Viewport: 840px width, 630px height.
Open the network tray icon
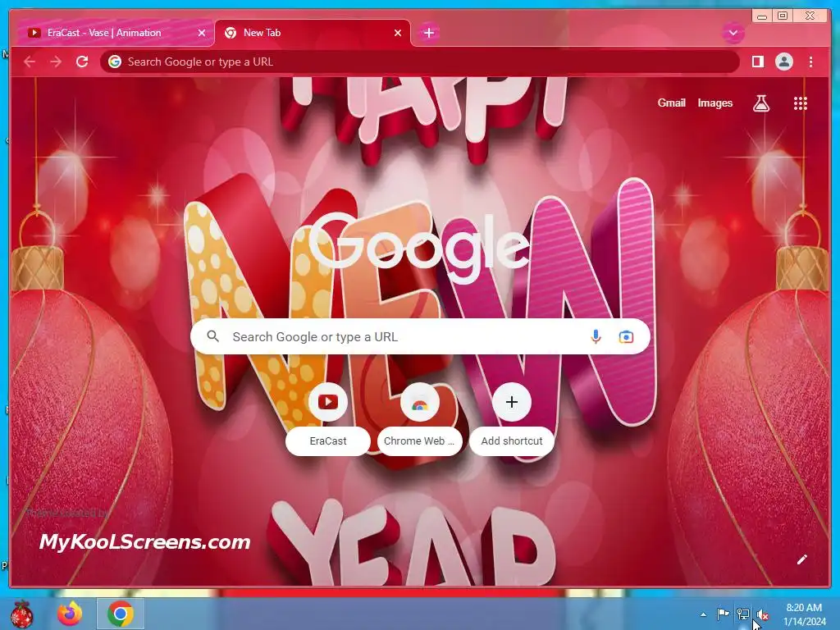[743, 614]
